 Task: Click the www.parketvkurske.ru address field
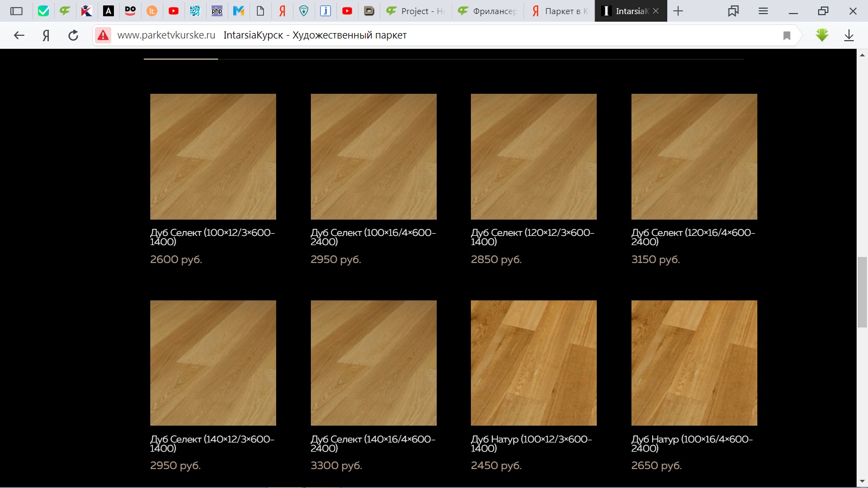tap(166, 35)
